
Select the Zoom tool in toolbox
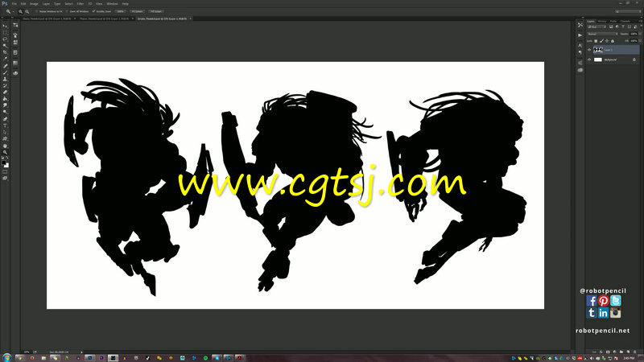[x=5, y=152]
